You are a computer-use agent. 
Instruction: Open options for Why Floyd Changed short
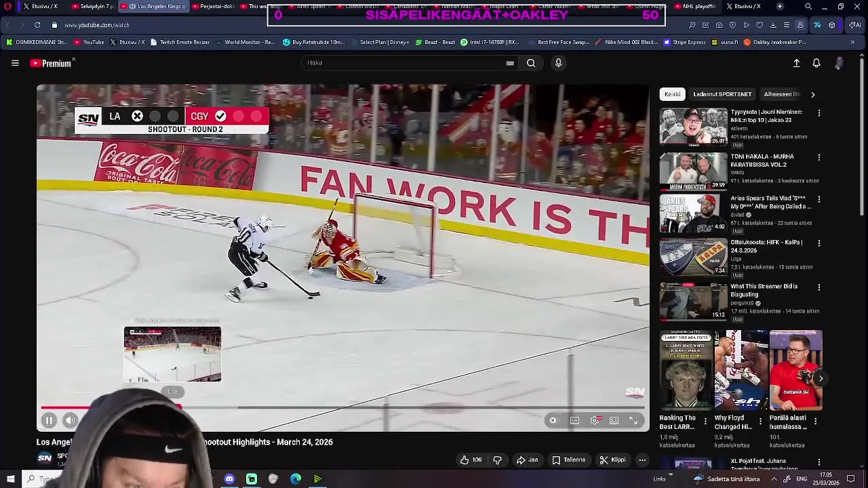click(760, 422)
